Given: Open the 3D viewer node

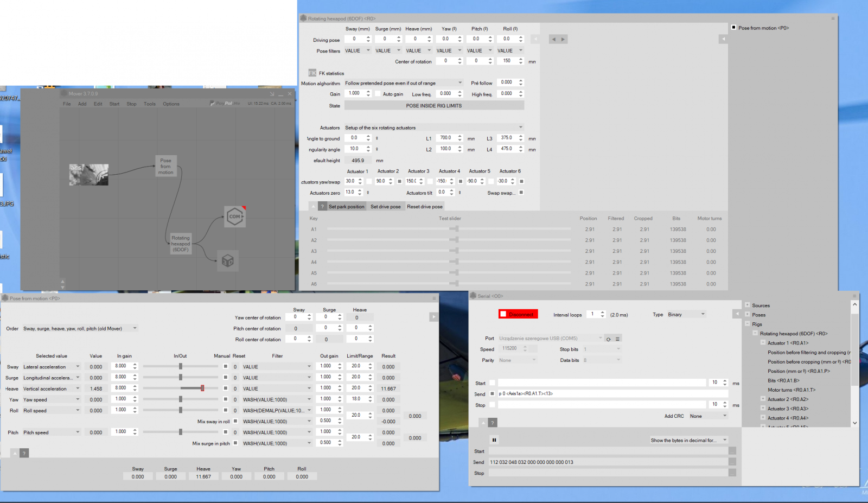Looking at the screenshot, I should click(227, 261).
